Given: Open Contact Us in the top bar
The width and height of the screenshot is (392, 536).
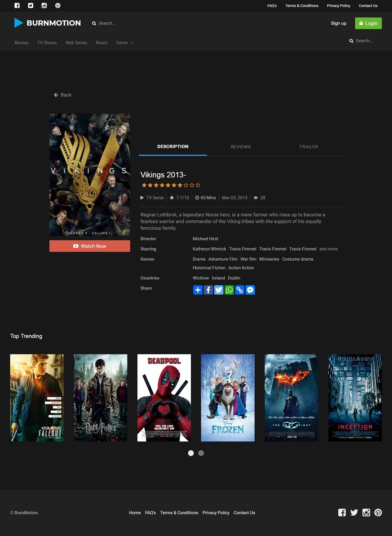Looking at the screenshot, I should coord(368,6).
